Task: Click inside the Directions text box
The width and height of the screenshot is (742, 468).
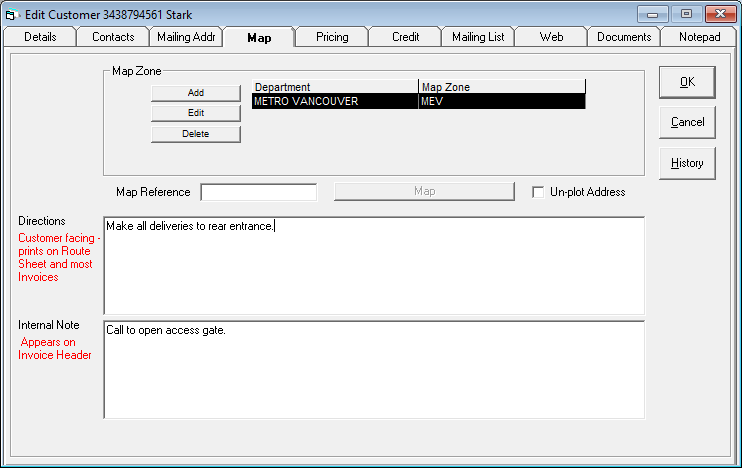Action: click(374, 265)
